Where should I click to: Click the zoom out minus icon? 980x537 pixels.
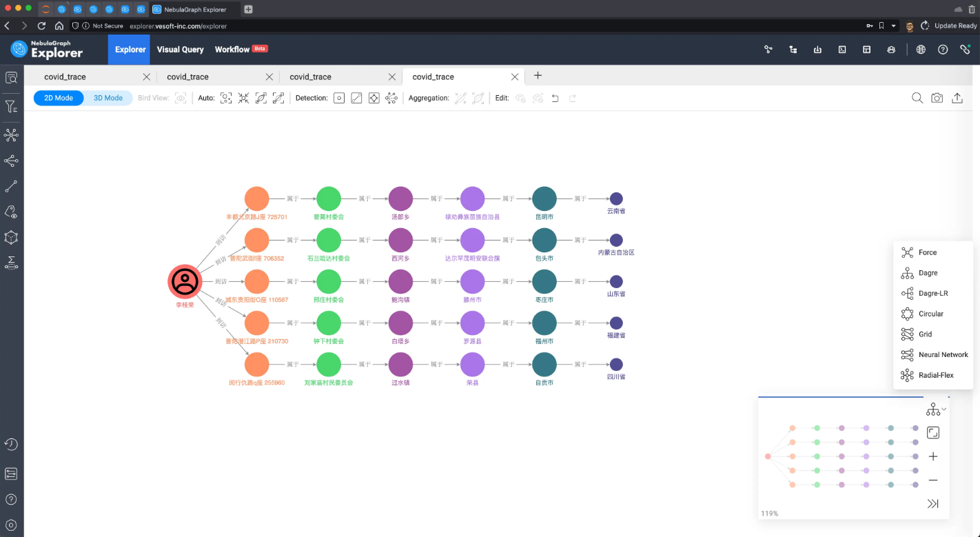tap(932, 480)
